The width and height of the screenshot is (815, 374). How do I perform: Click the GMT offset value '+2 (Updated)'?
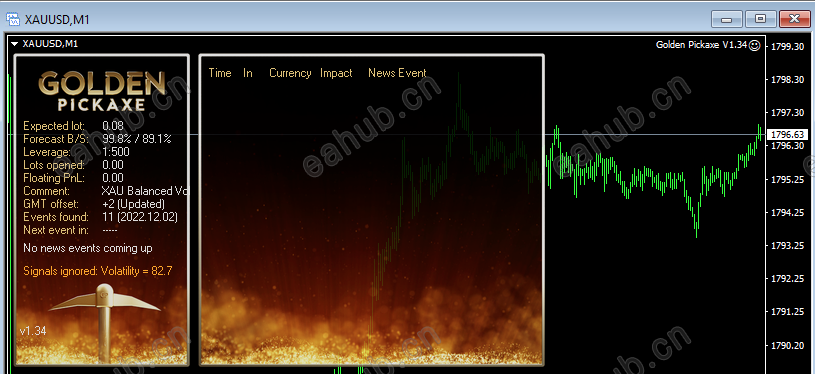tap(134, 204)
